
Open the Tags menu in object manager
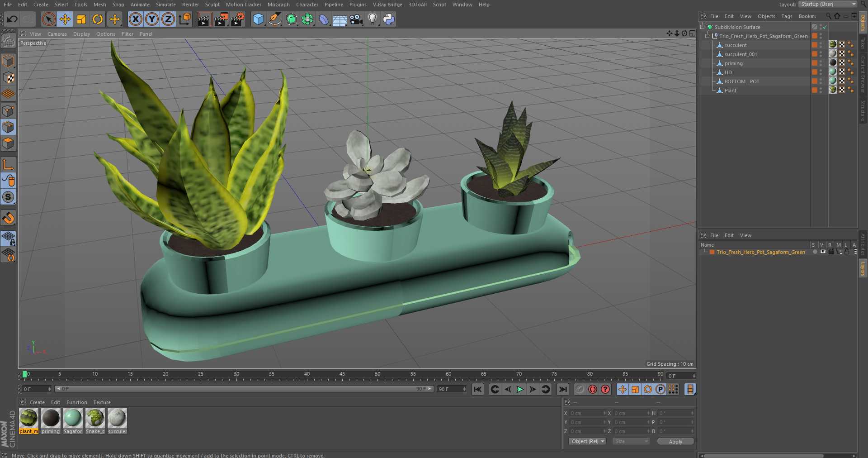(x=787, y=16)
